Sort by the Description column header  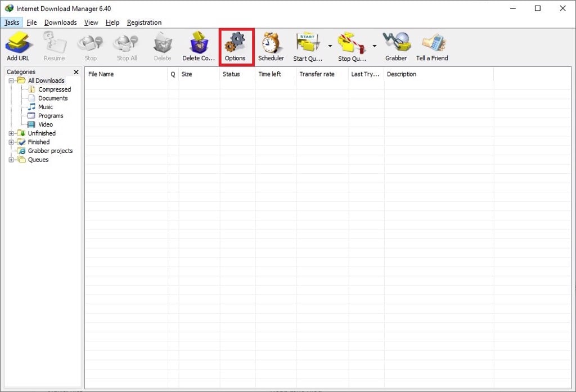[x=439, y=74]
